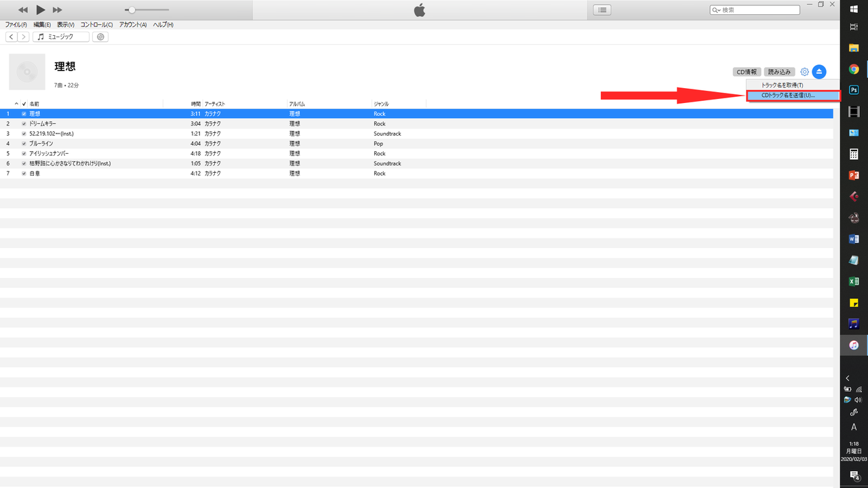Image resolution: width=868 pixels, height=488 pixels.
Task: Uncheck the アイリッシュナンバー track checkbox
Action: point(24,154)
